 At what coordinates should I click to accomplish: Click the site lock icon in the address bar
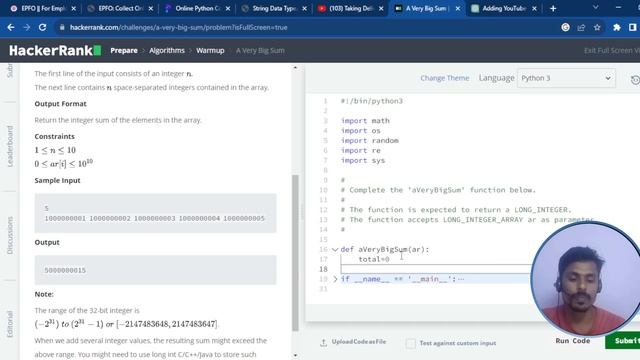click(x=62, y=27)
